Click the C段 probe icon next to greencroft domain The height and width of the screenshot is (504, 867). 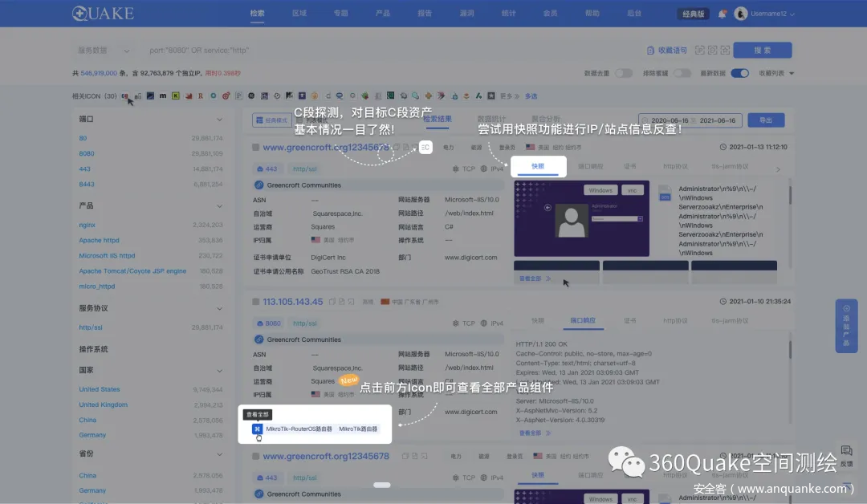click(x=425, y=148)
